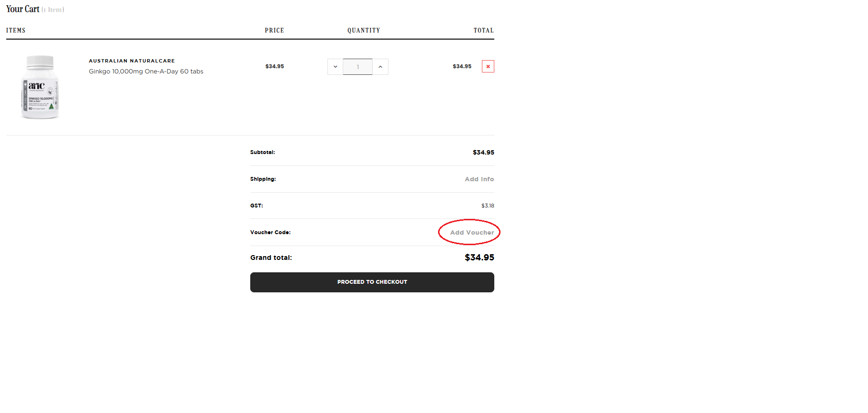The width and height of the screenshot is (868, 413).
Task: Click the GST amount $3.18
Action: click(x=488, y=206)
